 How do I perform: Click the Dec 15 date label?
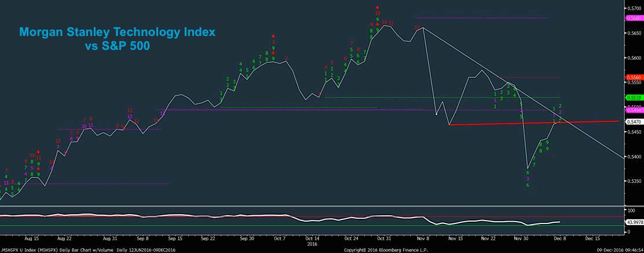point(592,238)
